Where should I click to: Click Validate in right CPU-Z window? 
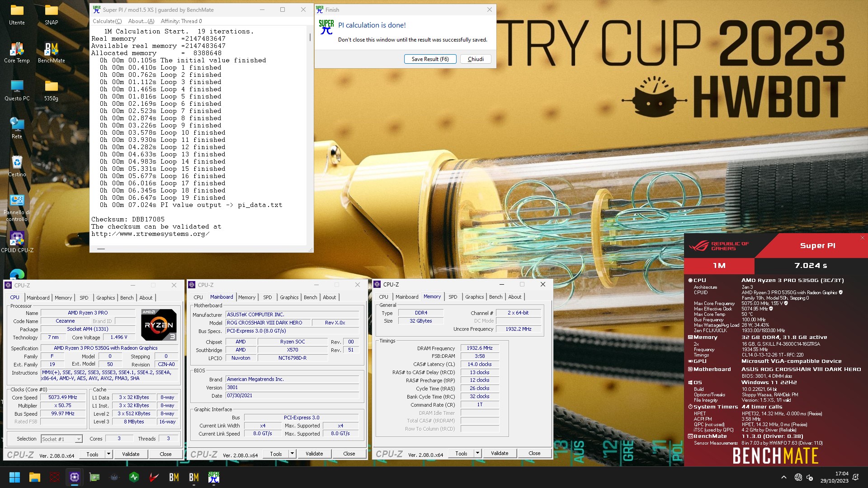(x=500, y=453)
